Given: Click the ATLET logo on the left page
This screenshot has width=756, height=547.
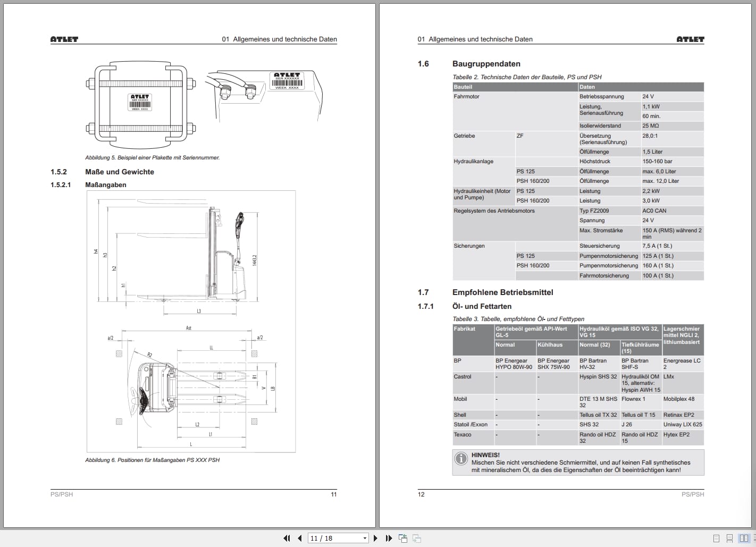Looking at the screenshot, I should 64,39.
